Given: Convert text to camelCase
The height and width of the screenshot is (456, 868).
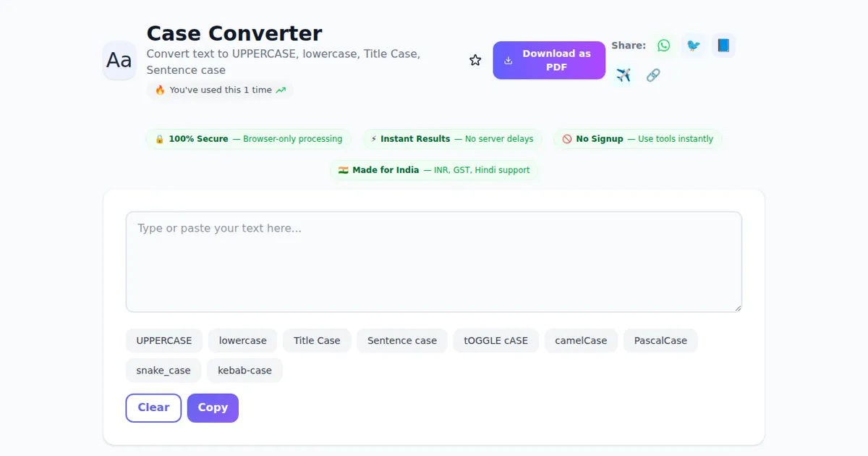Looking at the screenshot, I should coord(581,341).
